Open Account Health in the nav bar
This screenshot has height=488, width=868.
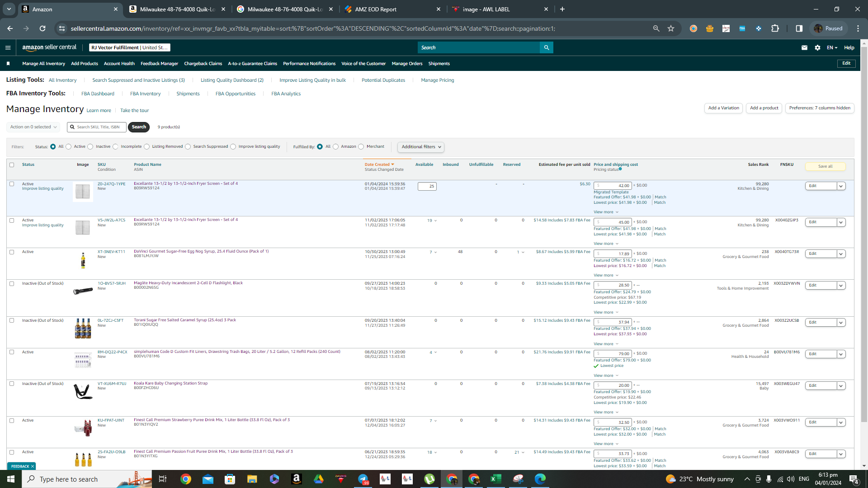pos(119,64)
